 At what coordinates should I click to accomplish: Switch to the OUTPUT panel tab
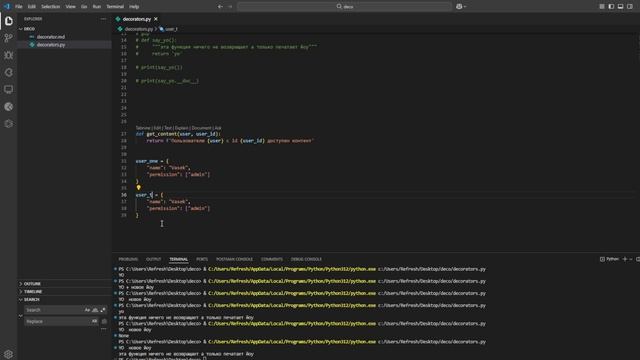tap(153, 259)
